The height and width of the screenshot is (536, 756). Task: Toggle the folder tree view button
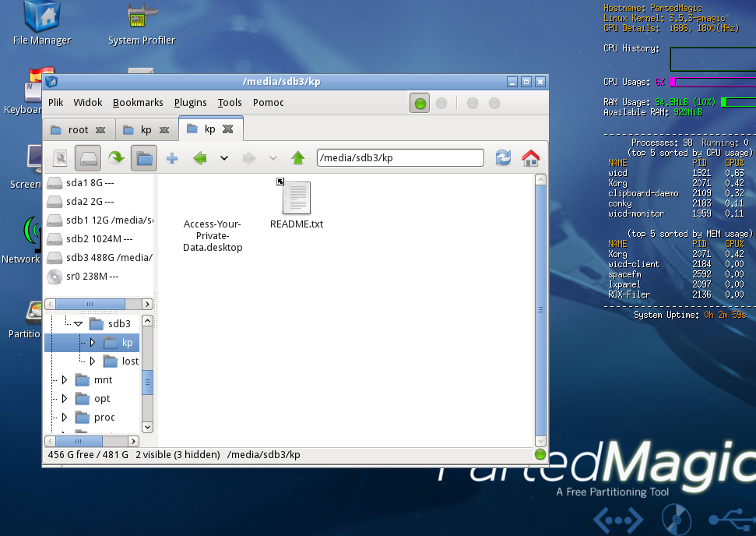pos(144,157)
